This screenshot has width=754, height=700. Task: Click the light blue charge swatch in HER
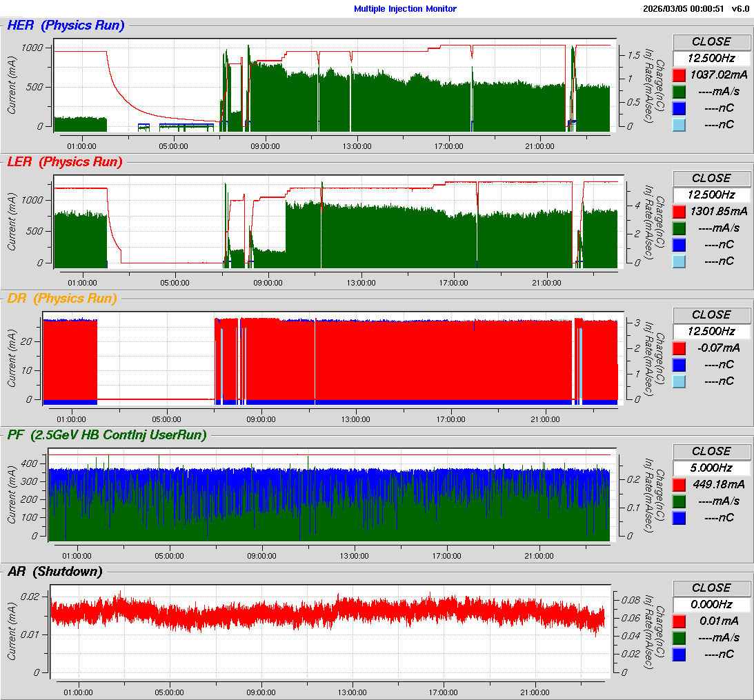coord(679,124)
